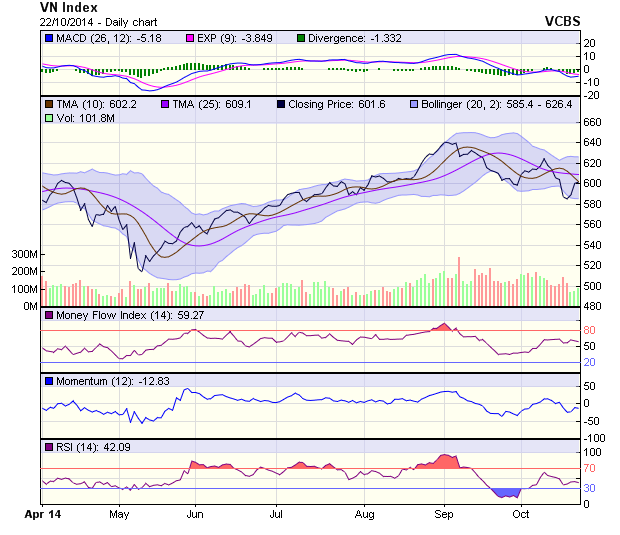Click the RSI (14) legend swatch

[x=48, y=446]
